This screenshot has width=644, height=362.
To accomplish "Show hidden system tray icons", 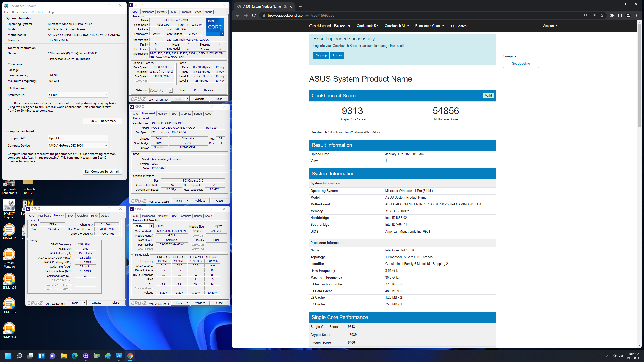I will 608,356.
